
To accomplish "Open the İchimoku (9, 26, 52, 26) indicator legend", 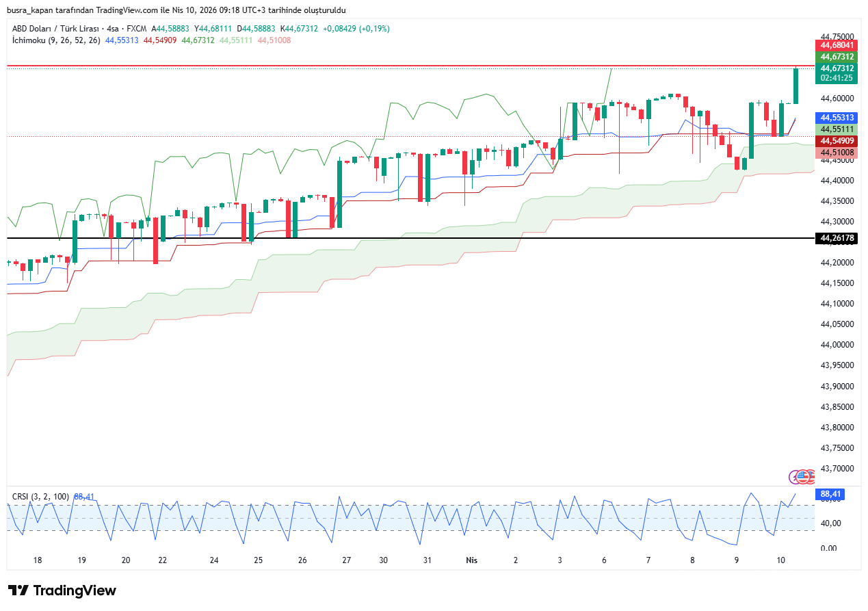I will coord(56,40).
